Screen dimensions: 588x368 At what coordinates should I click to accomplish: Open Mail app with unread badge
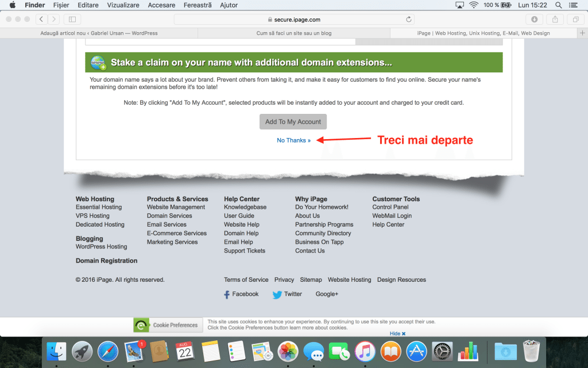point(134,352)
